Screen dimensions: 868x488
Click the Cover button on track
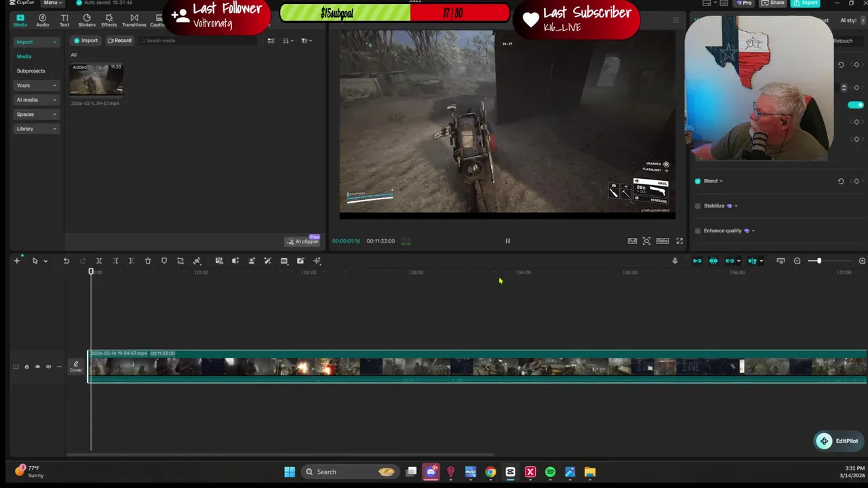tap(76, 367)
